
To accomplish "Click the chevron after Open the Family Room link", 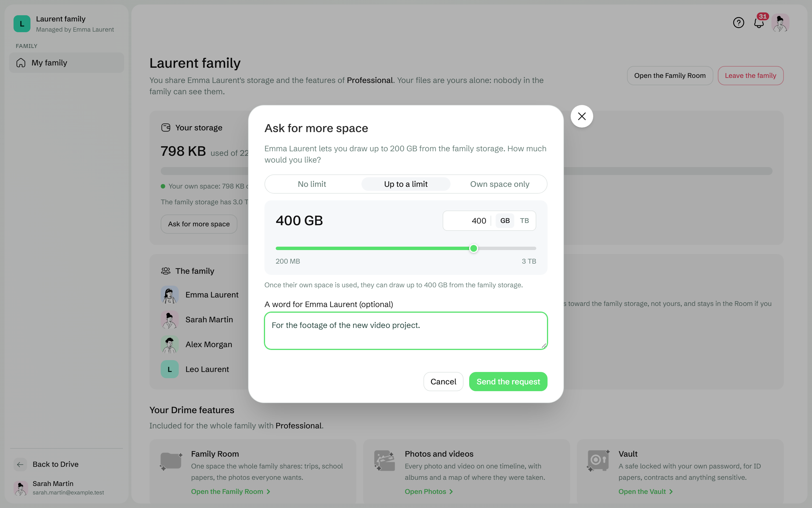I will tap(268, 492).
